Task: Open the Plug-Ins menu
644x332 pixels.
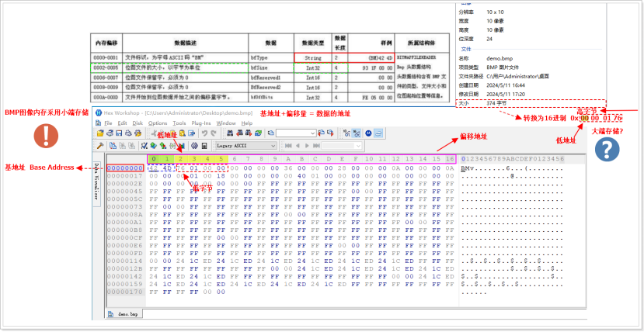Action: [x=201, y=123]
